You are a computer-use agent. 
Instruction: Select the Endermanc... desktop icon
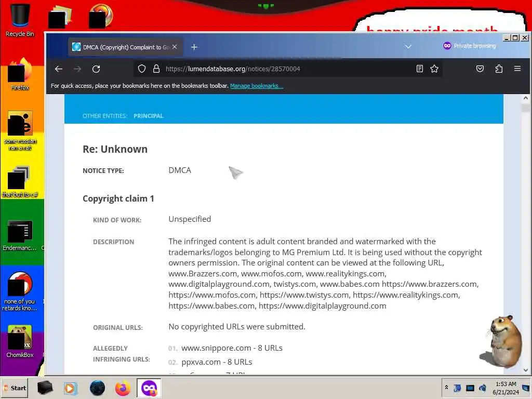(x=20, y=235)
